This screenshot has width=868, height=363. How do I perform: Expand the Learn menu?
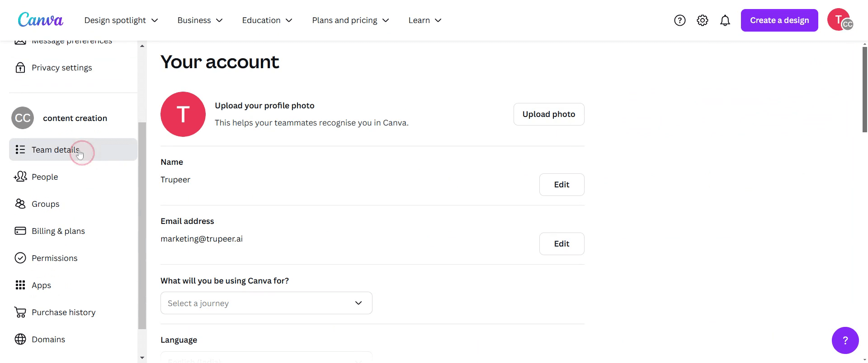(425, 20)
